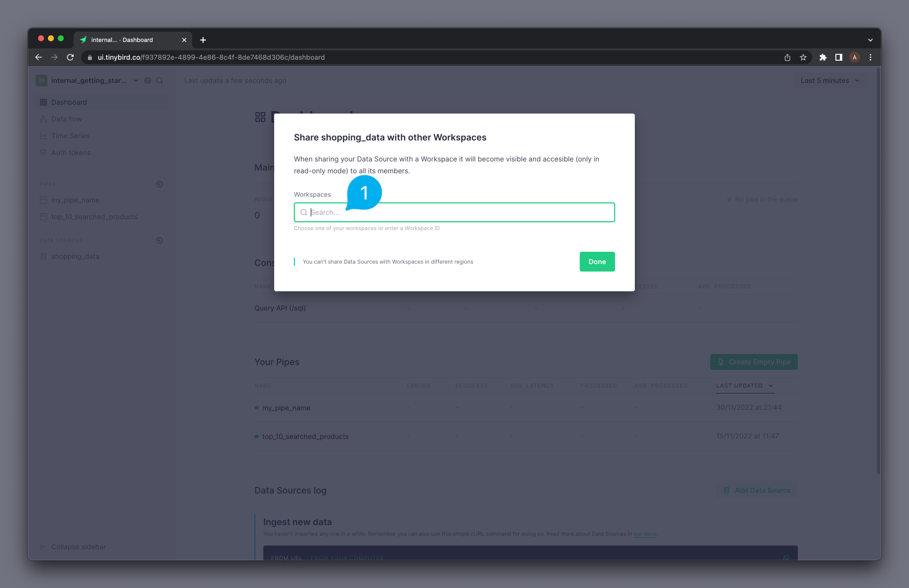The width and height of the screenshot is (909, 588).
Task: Follow the our docs link
Action: [645, 534]
